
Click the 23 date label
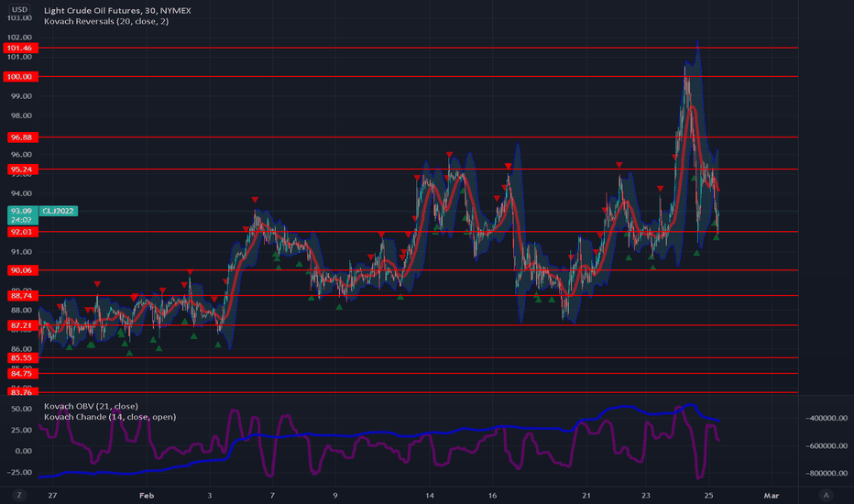click(646, 495)
